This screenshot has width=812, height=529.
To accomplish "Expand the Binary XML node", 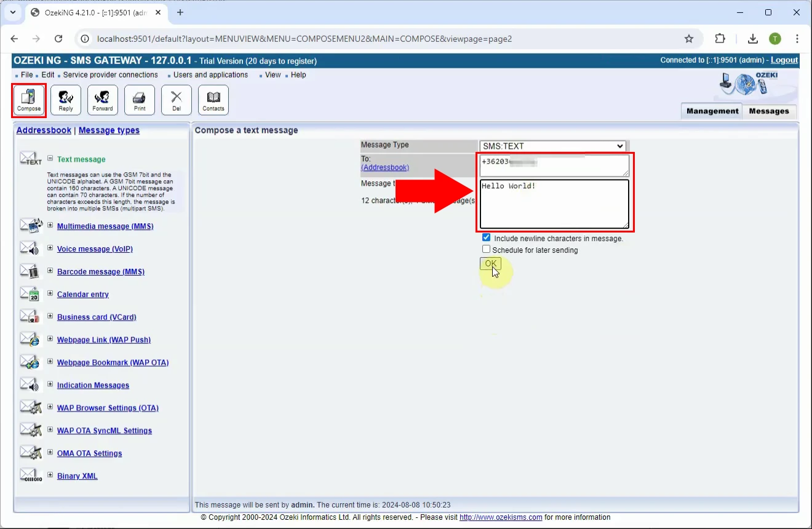I will coord(50,475).
